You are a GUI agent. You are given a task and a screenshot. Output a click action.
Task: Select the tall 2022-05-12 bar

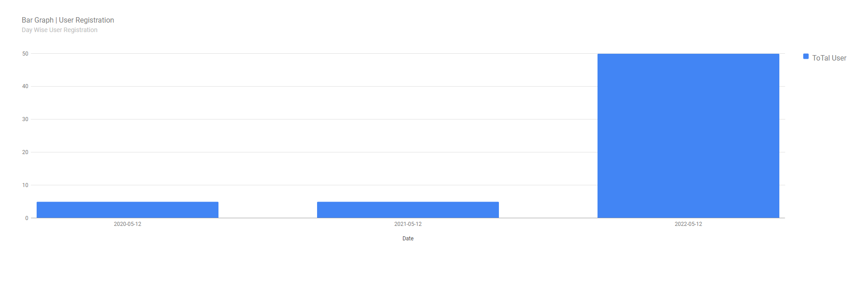[x=688, y=136]
